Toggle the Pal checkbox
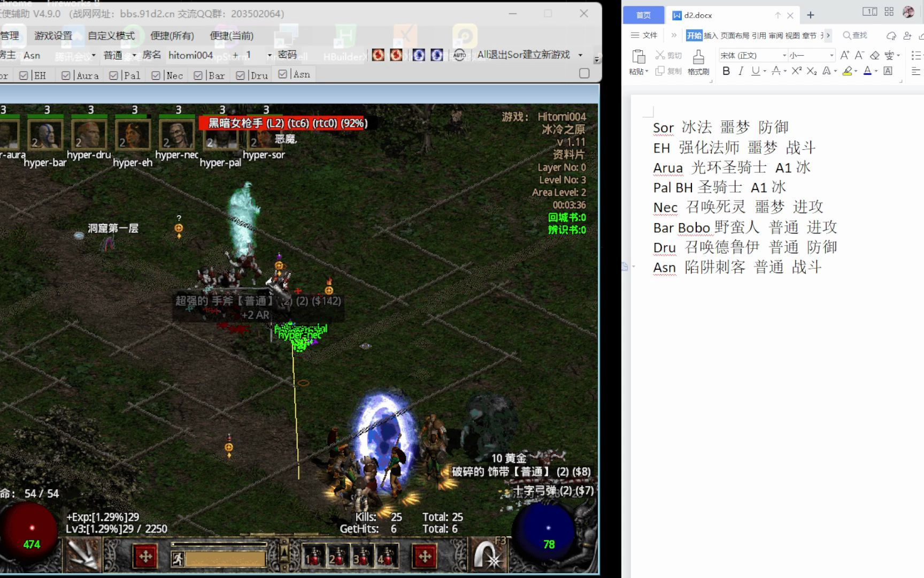Image resolution: width=924 pixels, height=578 pixels. coord(113,75)
